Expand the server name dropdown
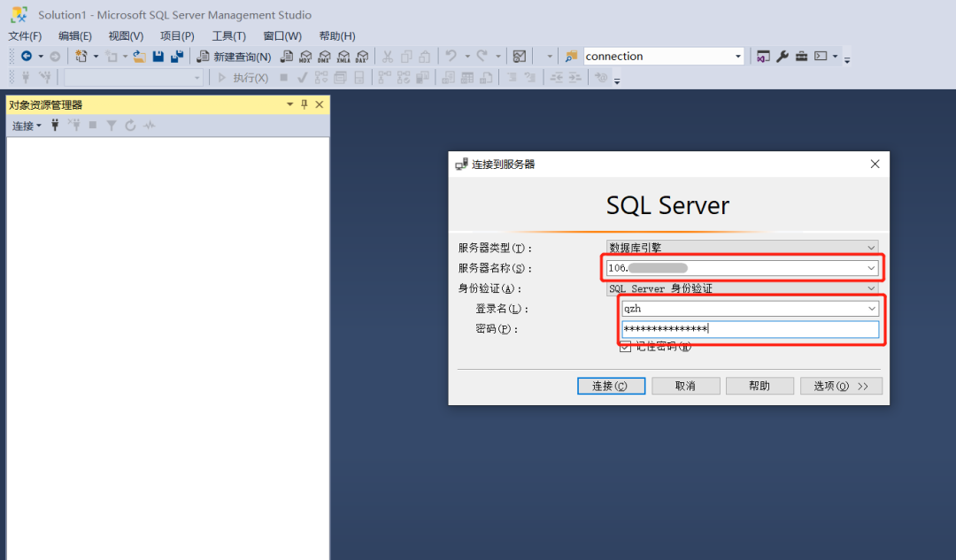 pos(871,268)
